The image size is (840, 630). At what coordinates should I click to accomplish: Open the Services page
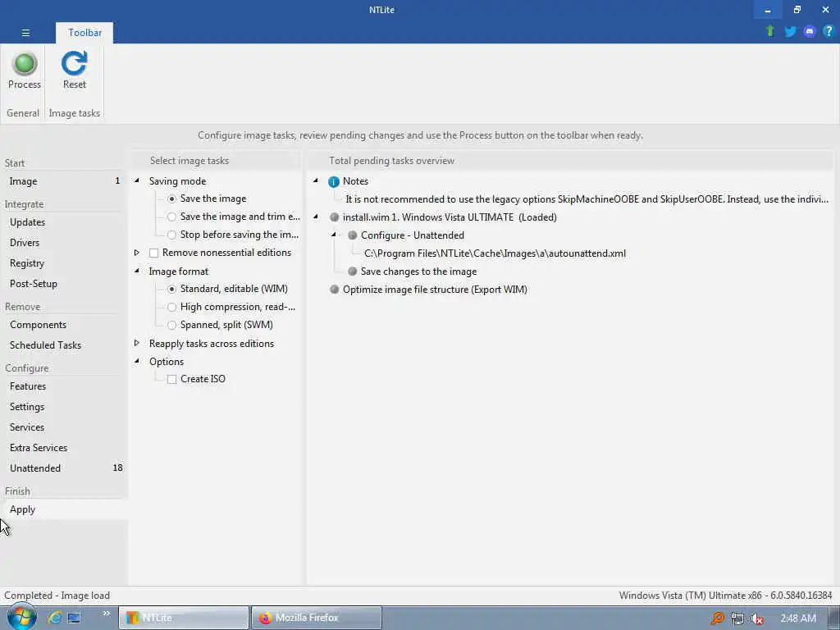(64, 427)
